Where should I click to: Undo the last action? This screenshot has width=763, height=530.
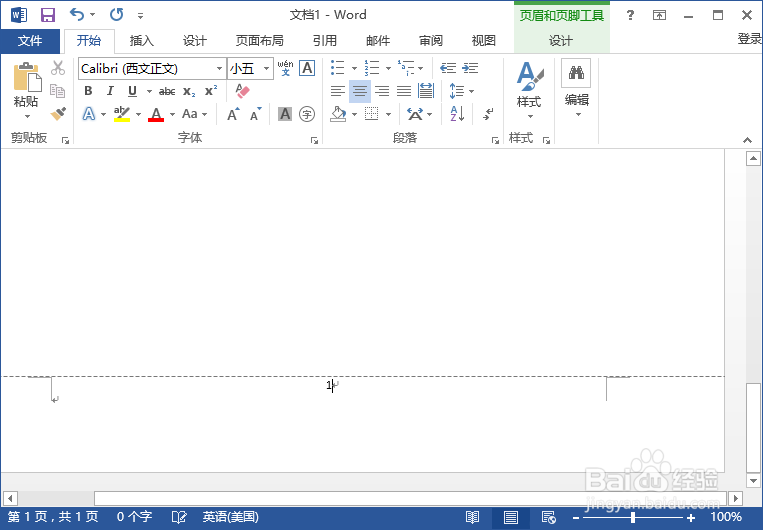77,15
